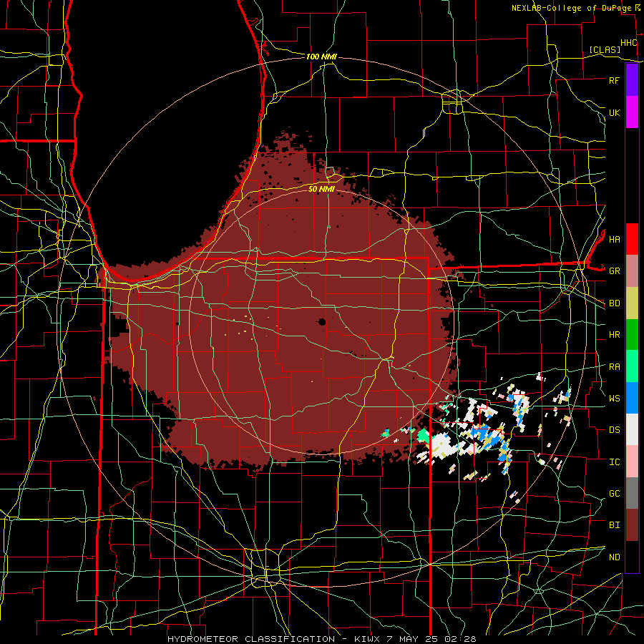Click the RA bright green legend swatch
This screenshot has width=644, height=644.
632,366
